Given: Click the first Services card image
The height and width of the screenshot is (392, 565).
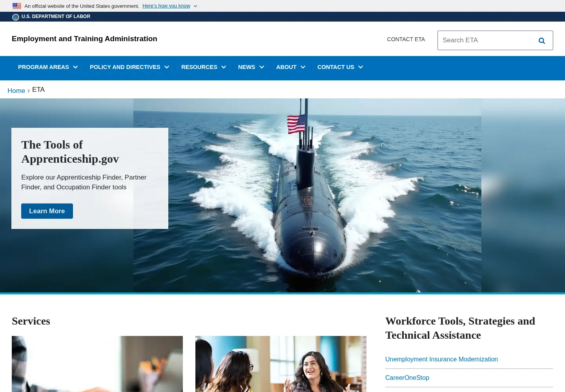Looking at the screenshot, I should pos(97,364).
